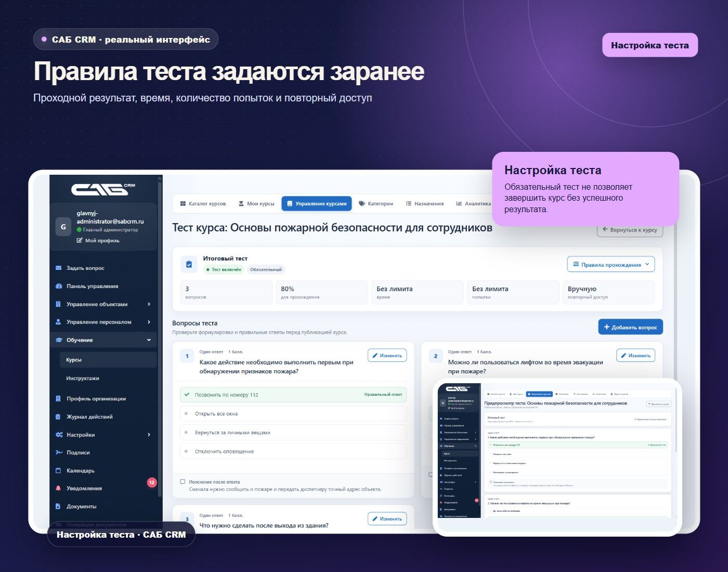Open Панель управления via its gauge icon
Screen dimensions: 728x572
tap(58, 287)
